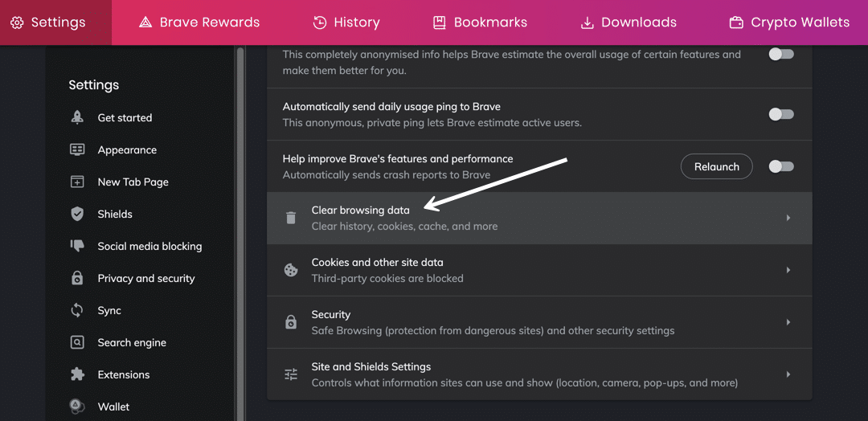Open the Downloads tab

pos(628,22)
